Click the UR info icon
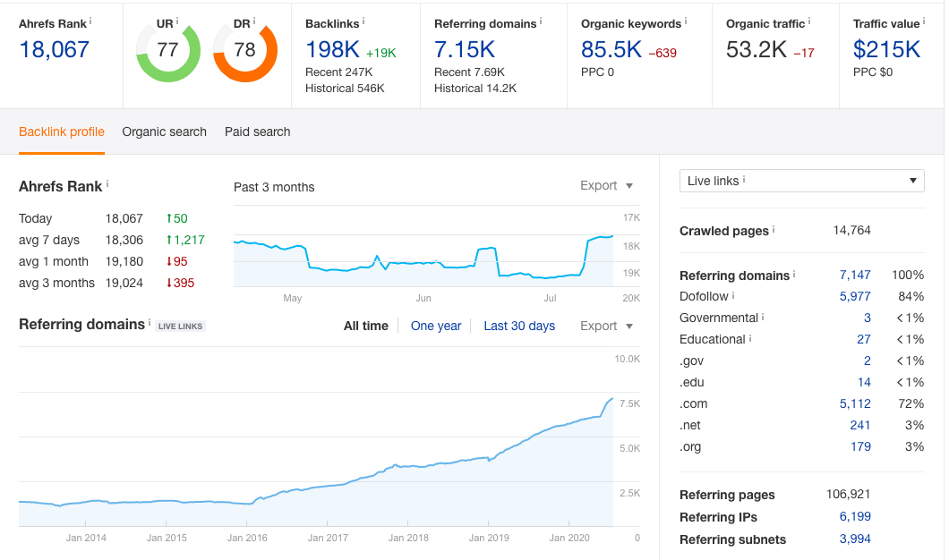 point(177,20)
